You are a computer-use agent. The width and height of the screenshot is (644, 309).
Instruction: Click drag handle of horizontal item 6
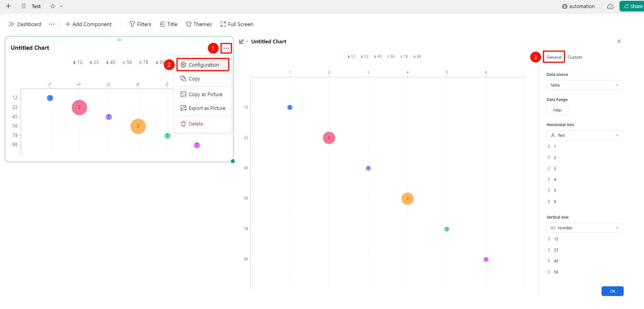pos(549,201)
